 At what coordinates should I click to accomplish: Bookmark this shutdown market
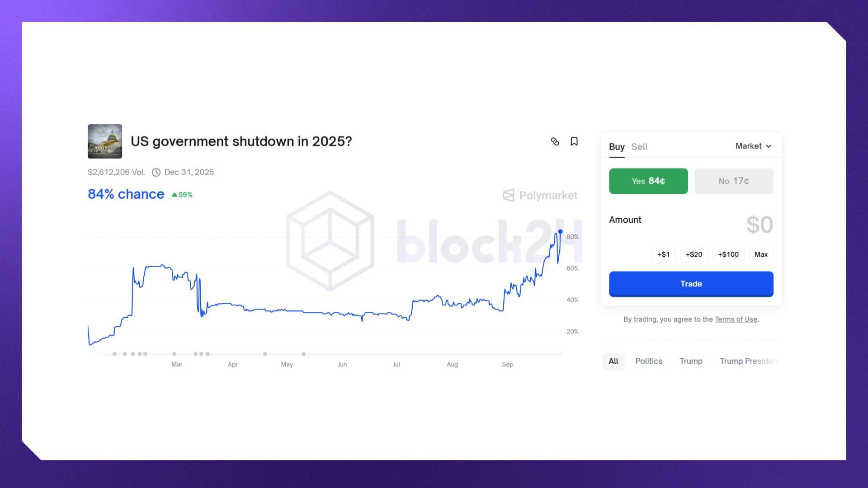(574, 142)
